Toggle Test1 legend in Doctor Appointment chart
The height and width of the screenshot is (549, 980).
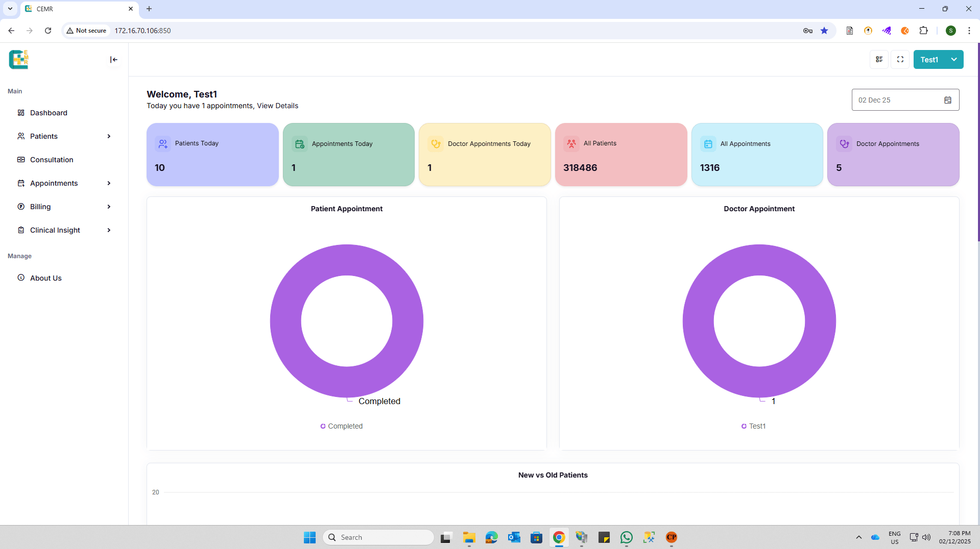pos(753,426)
